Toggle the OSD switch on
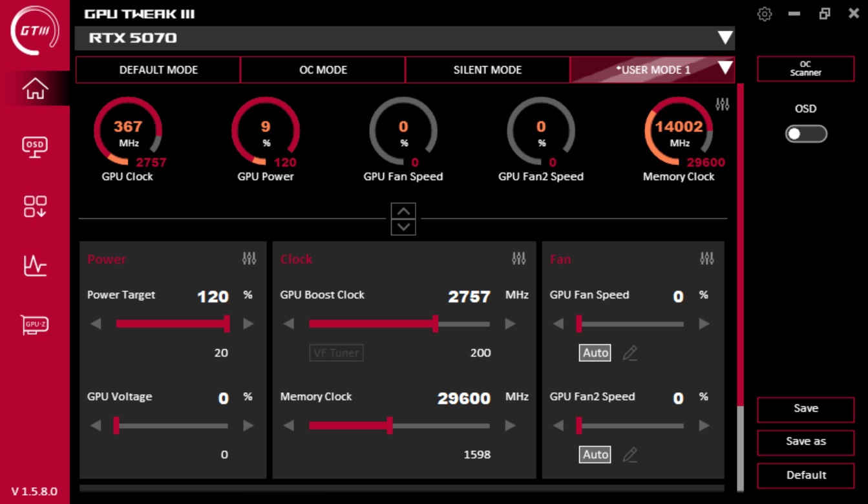 [x=806, y=134]
